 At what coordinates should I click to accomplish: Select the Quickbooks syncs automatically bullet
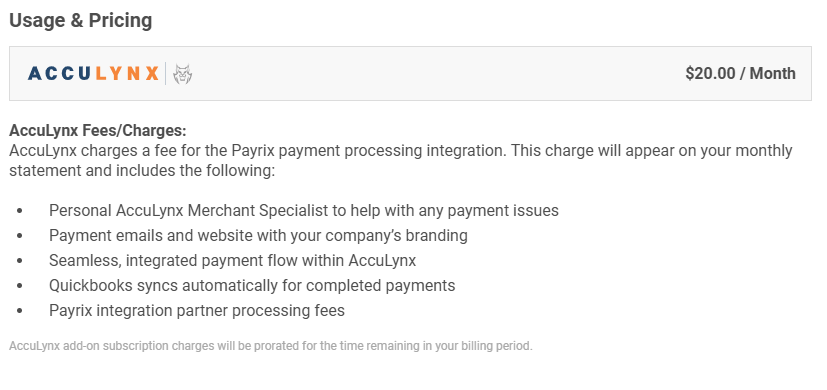(252, 286)
